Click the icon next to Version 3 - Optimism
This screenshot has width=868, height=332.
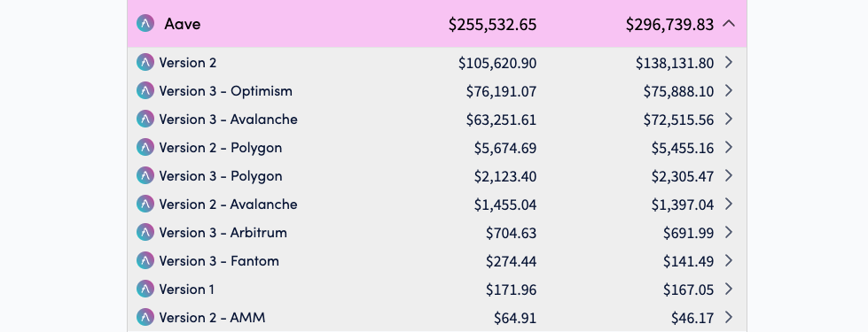tap(145, 90)
